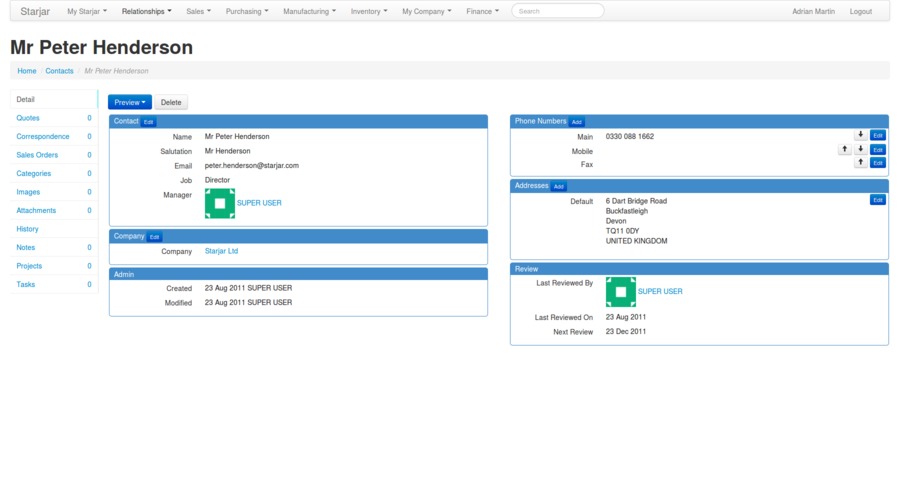
Task: Click Add in Phone Numbers header
Action: pyautogui.click(x=577, y=122)
